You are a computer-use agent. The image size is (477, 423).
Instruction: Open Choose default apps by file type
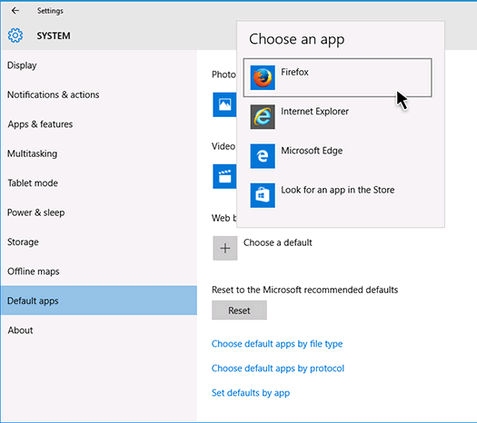[277, 344]
